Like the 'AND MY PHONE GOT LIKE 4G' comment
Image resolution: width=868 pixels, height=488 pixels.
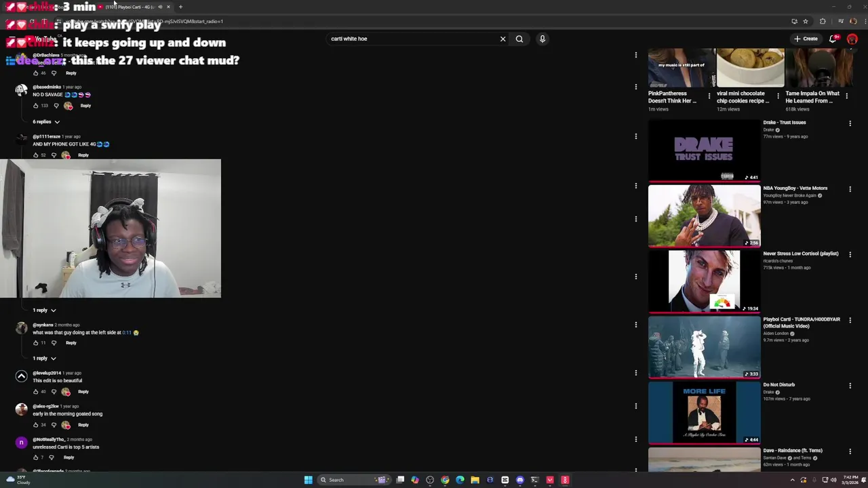(x=36, y=155)
